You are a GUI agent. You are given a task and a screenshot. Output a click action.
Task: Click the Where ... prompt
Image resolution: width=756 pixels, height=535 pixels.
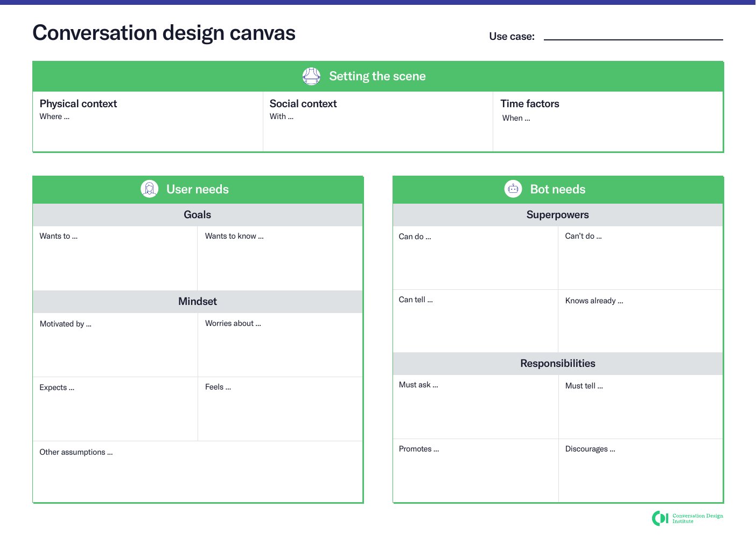54,116
